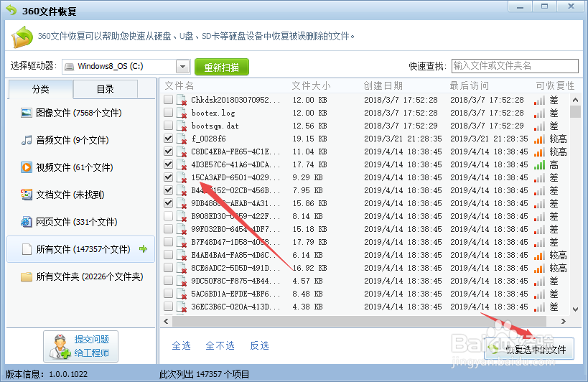Check the bootex.log checkbox

click(169, 112)
